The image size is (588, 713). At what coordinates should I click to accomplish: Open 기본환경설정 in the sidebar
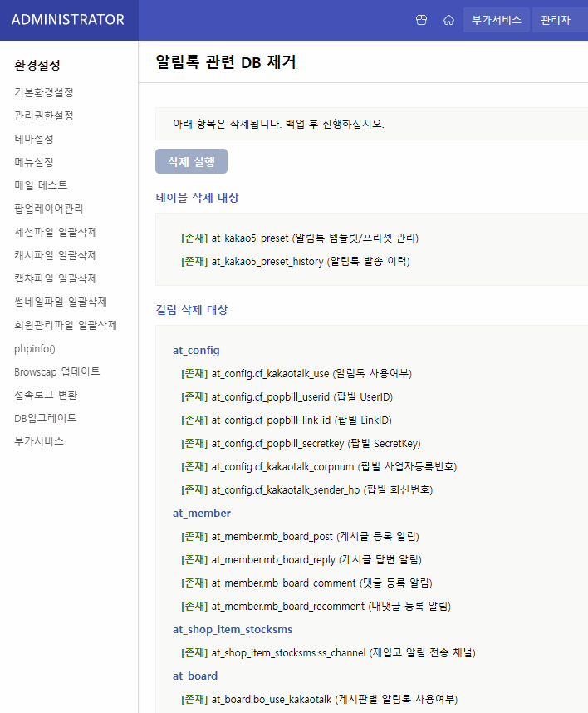click(x=43, y=92)
